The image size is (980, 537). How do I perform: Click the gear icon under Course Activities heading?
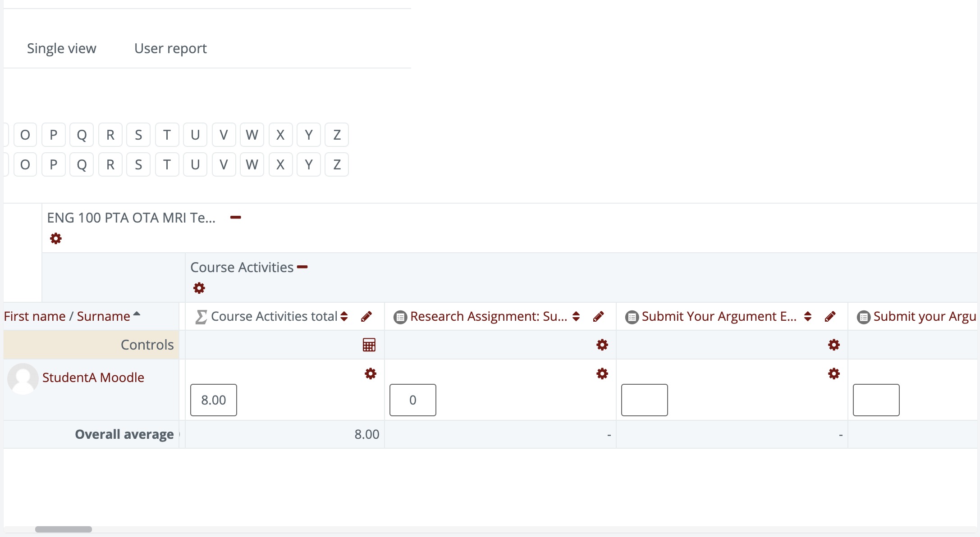199,288
